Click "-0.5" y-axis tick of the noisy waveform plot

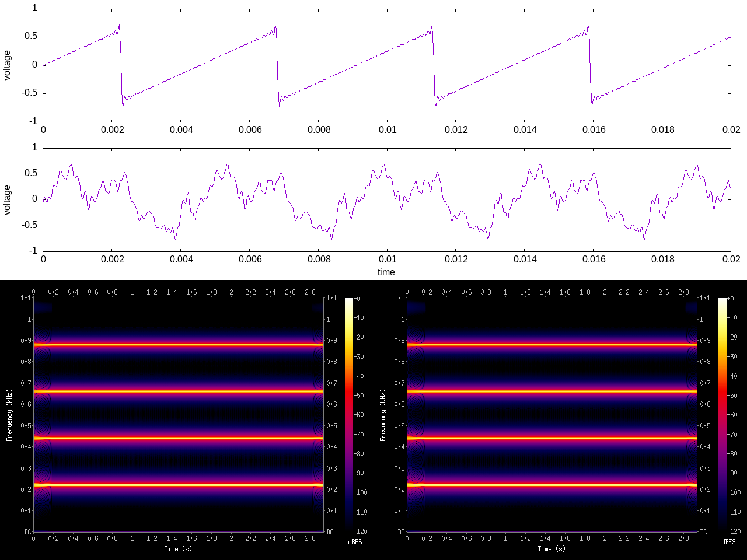30,225
